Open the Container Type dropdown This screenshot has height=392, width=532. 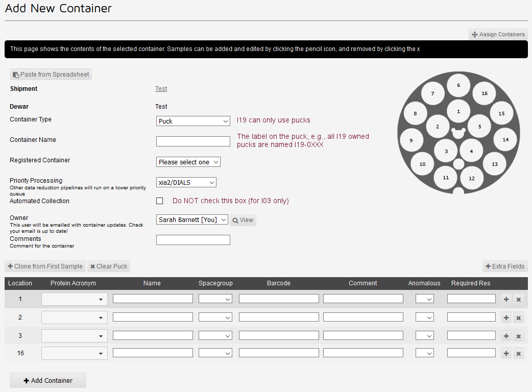click(x=193, y=121)
